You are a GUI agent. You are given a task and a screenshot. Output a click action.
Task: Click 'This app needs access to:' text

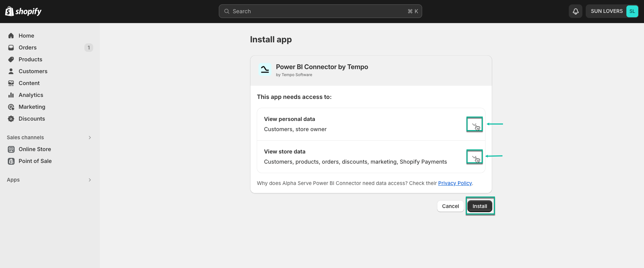coord(294,97)
